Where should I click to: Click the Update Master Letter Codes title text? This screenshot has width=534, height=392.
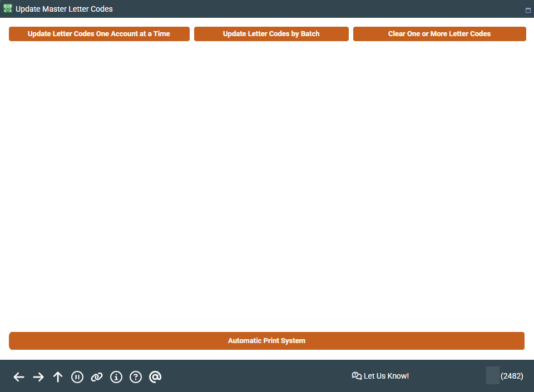pos(64,9)
